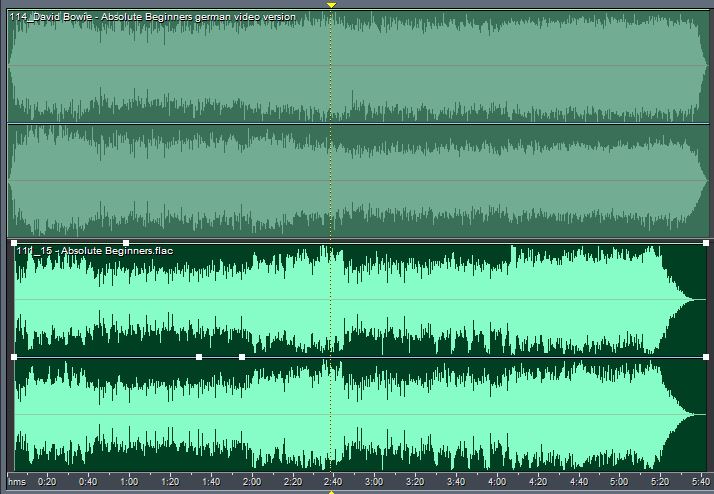
Task: Select the Absolute Beginners.flac clip title
Action: click(x=92, y=250)
